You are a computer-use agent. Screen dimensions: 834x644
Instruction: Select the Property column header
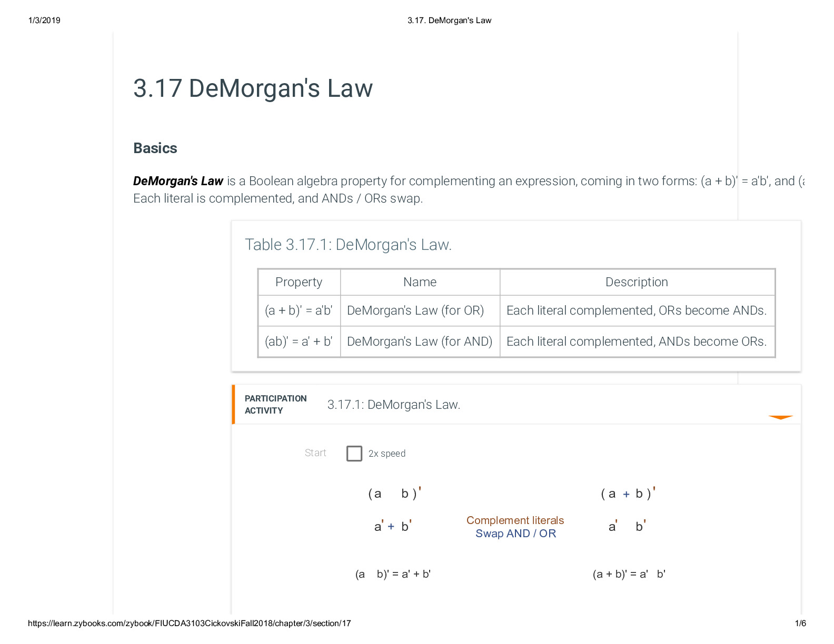[299, 282]
